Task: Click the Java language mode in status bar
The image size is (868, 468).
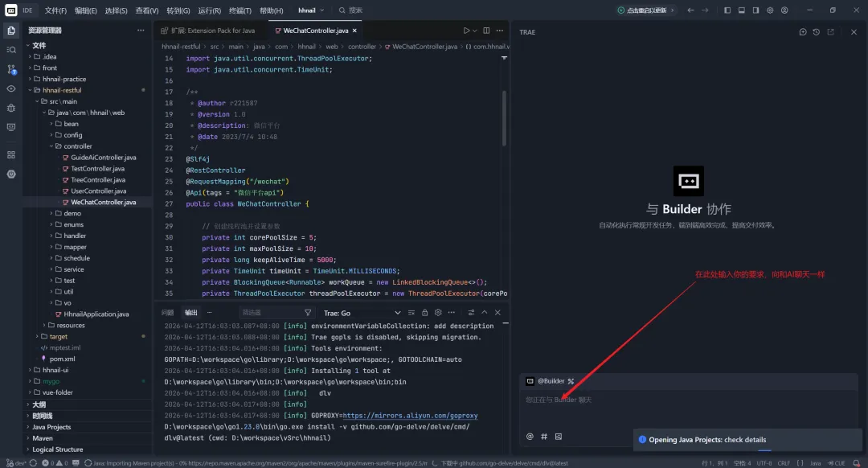Action: click(816, 463)
